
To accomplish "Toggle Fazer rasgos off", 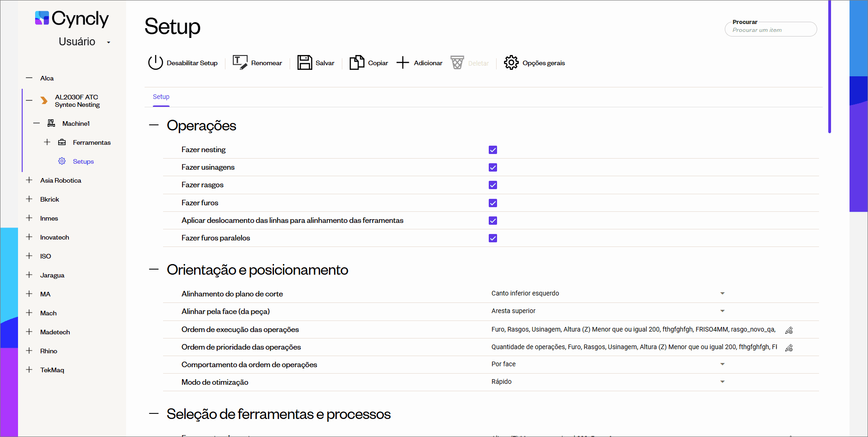I will pyautogui.click(x=492, y=185).
